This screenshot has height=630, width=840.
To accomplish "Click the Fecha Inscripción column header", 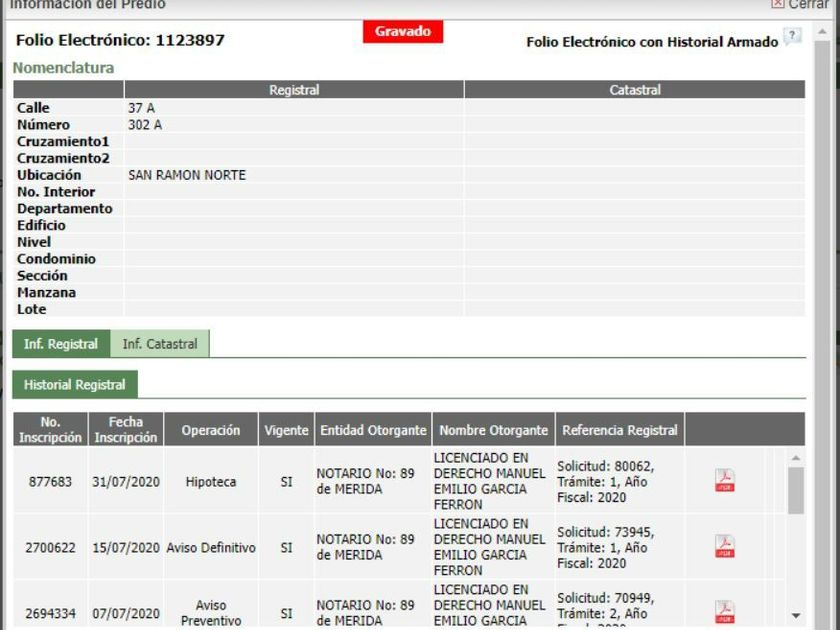I will 126,430.
